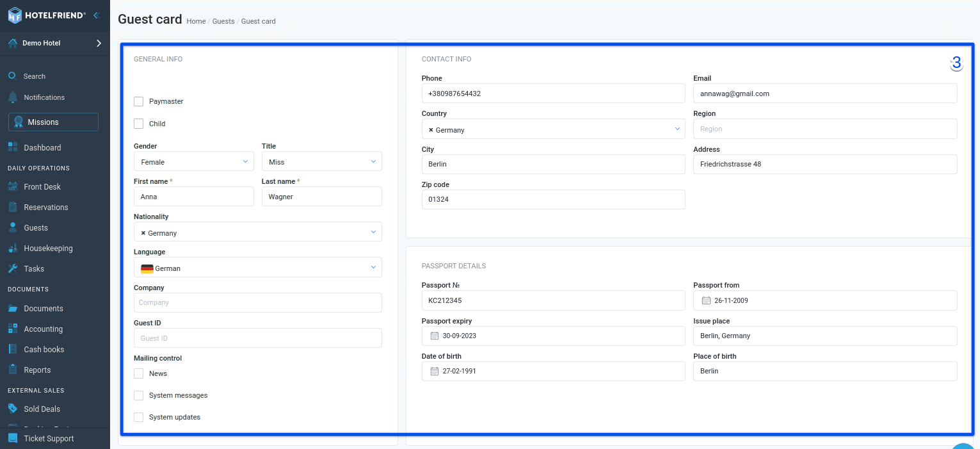Open Reservations in sidebar

46,208
